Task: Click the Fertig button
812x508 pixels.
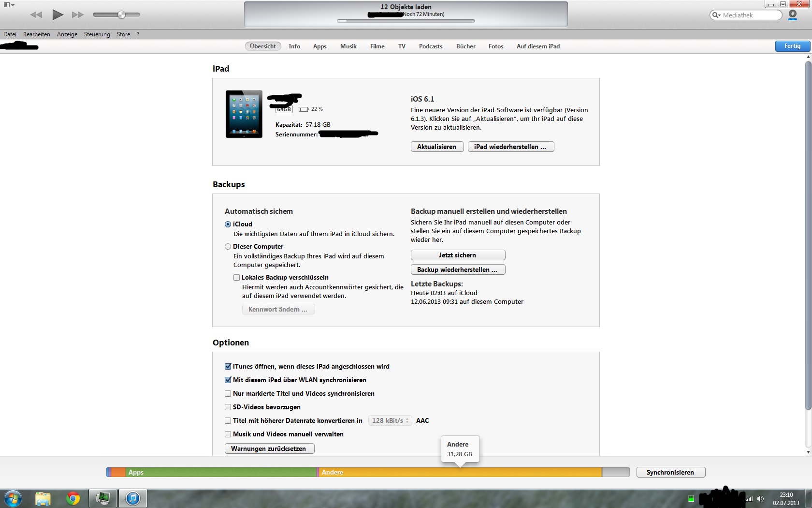Action: coord(793,46)
